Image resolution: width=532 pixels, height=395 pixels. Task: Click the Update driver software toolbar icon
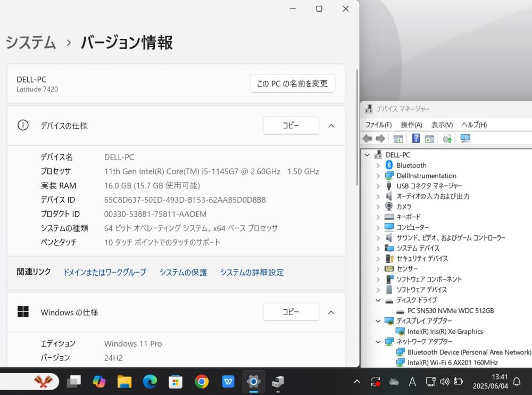[x=447, y=138]
